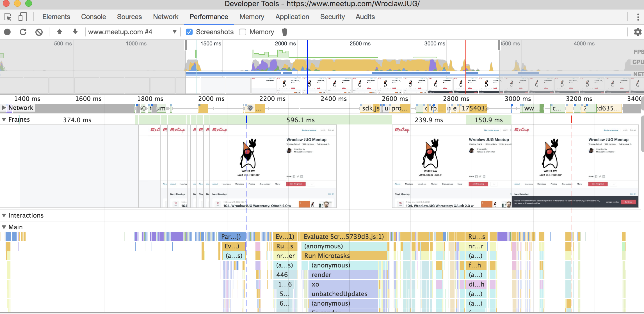The height and width of the screenshot is (314, 644).
Task: Click the inspect element picker icon
Action: click(x=8, y=17)
